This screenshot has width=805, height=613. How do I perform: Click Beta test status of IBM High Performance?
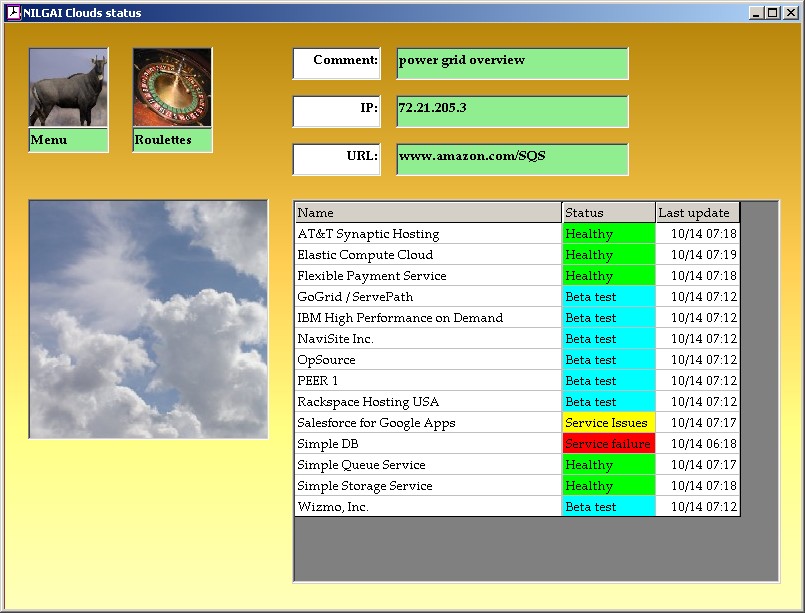pos(609,318)
